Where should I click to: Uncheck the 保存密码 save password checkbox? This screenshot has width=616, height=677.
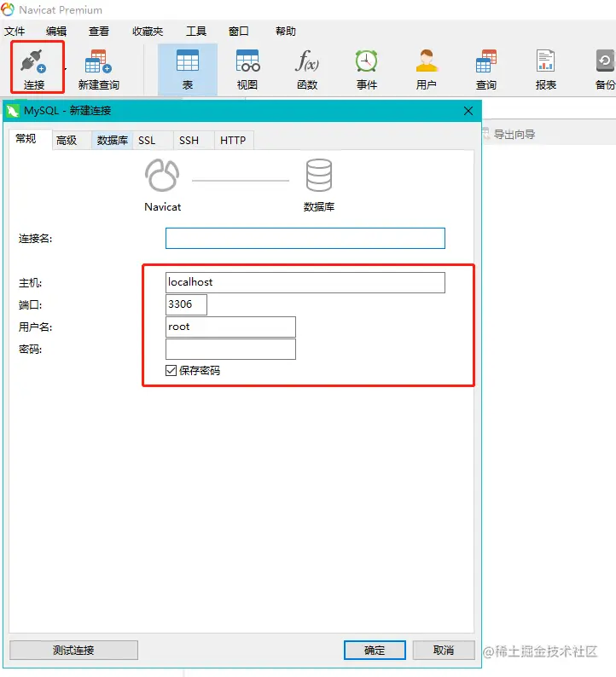tap(171, 370)
